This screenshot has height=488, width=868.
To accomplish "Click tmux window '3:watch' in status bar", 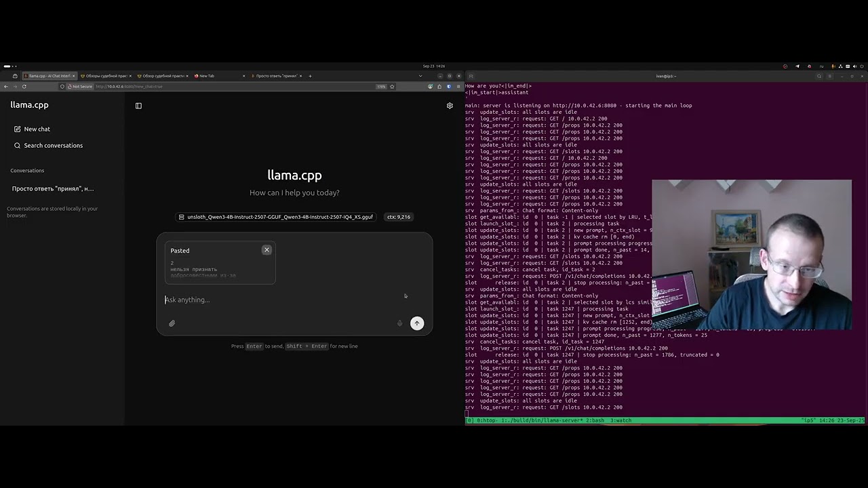I will (620, 420).
